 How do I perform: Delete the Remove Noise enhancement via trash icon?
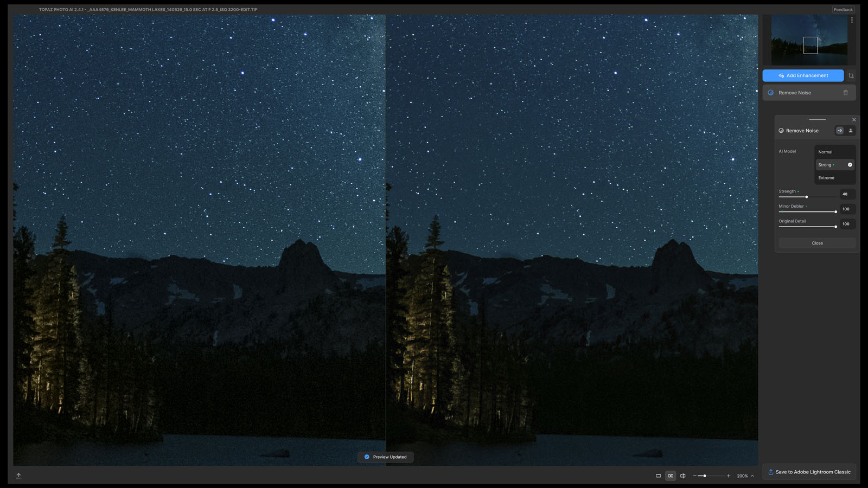(x=845, y=93)
